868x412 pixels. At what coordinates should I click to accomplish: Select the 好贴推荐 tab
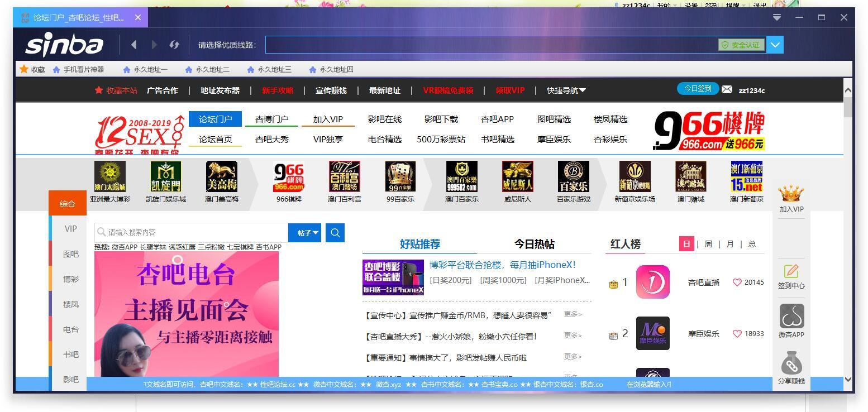[x=420, y=244]
